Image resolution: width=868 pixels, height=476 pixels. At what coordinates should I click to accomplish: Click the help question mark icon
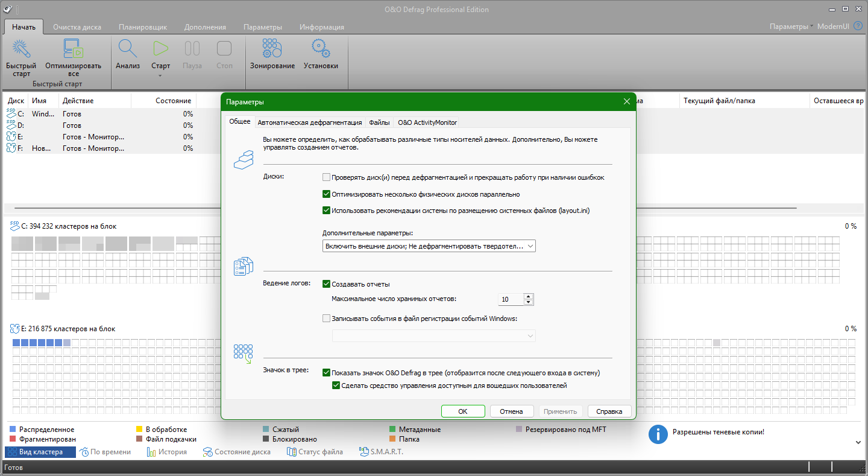[858, 27]
